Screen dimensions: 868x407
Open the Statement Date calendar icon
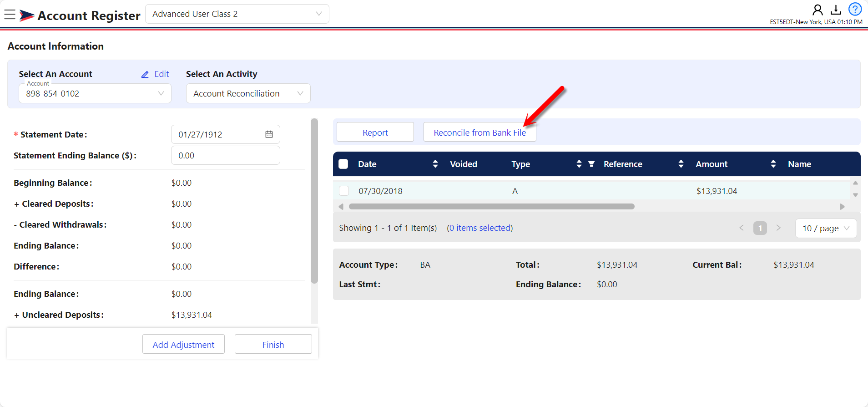(x=269, y=134)
